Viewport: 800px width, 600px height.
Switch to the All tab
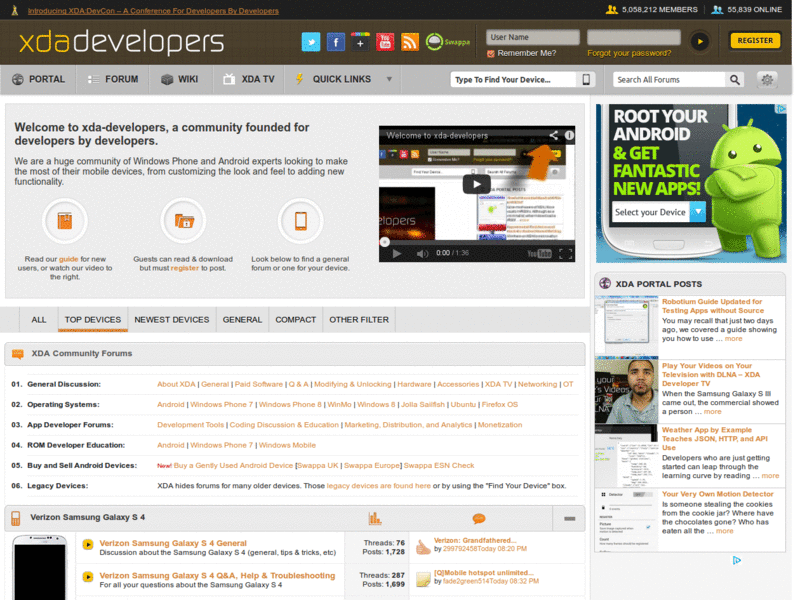[39, 319]
